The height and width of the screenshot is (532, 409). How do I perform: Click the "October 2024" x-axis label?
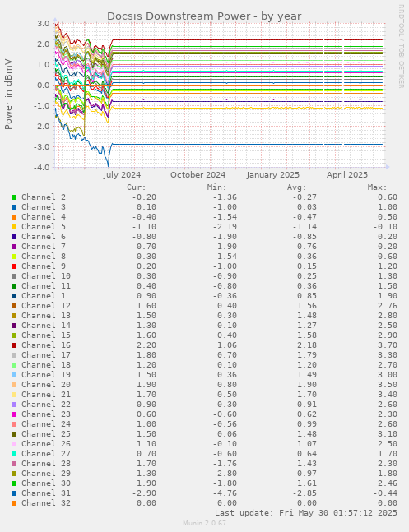tap(198, 175)
